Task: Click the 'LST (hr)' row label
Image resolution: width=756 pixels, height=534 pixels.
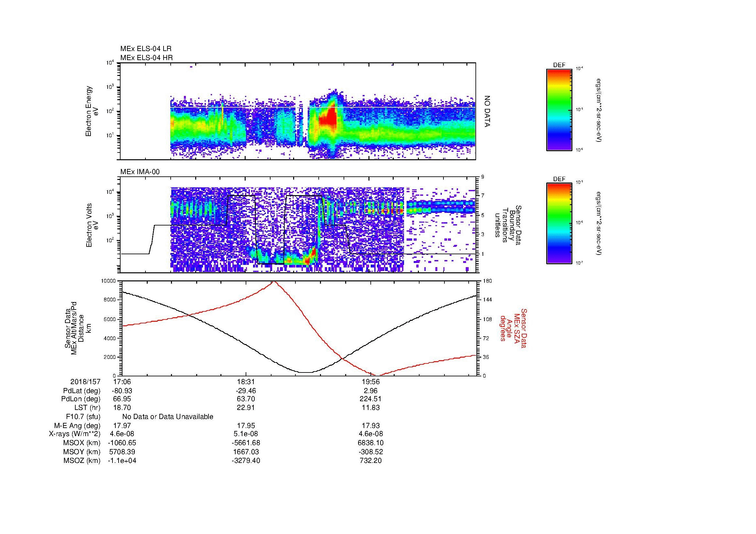Action: (87, 408)
